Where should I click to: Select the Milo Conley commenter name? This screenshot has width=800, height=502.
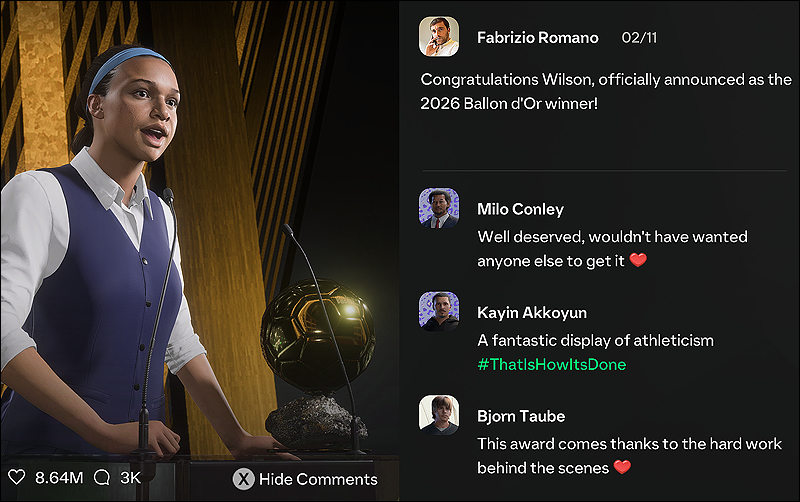coord(520,209)
